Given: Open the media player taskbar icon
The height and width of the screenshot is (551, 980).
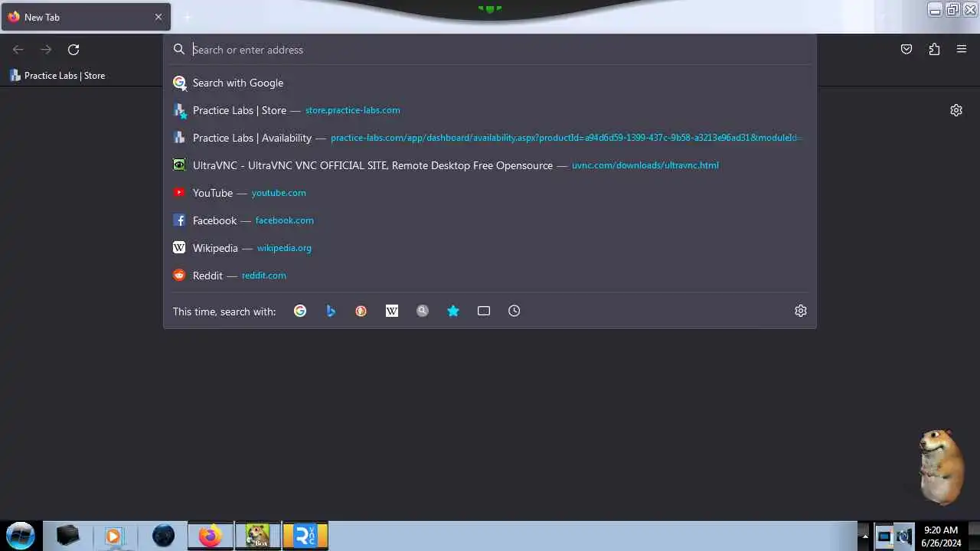Looking at the screenshot, I should coord(113,536).
